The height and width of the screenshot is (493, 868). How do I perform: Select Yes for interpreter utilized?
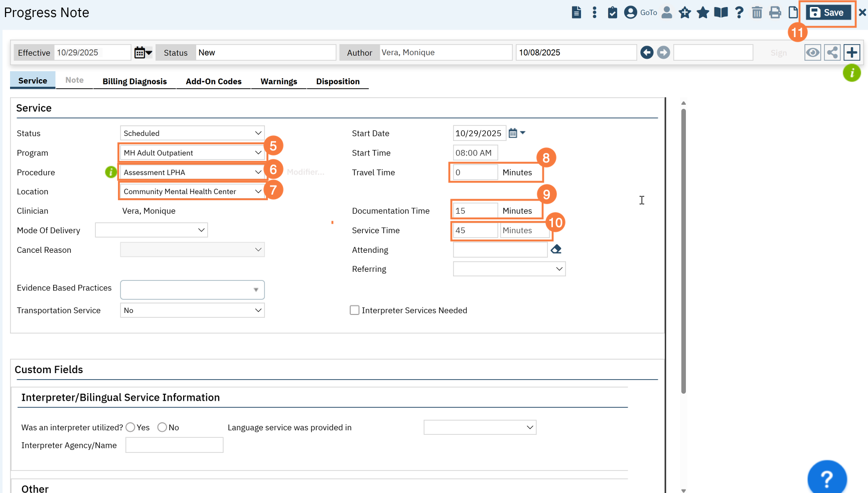pos(130,427)
